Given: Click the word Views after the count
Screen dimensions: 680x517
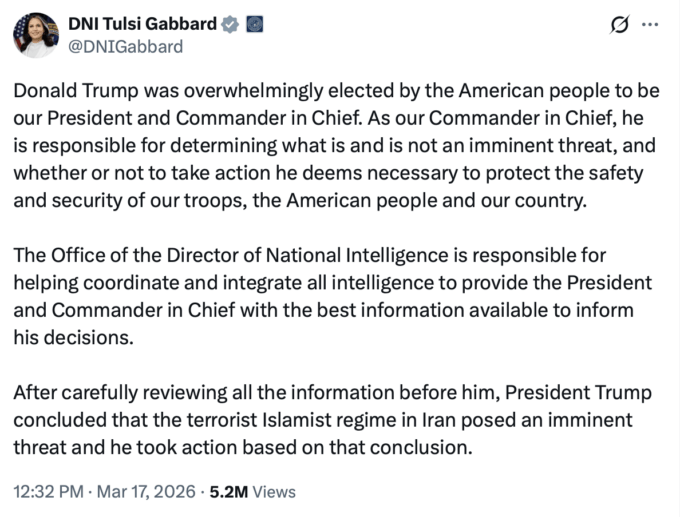Looking at the screenshot, I should point(275,491).
